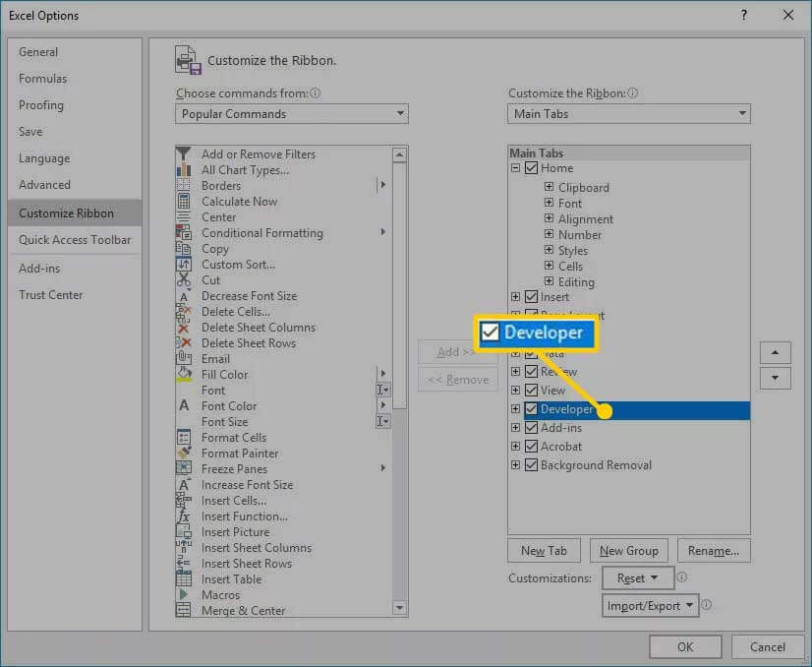Click the New Tab button

coord(544,550)
